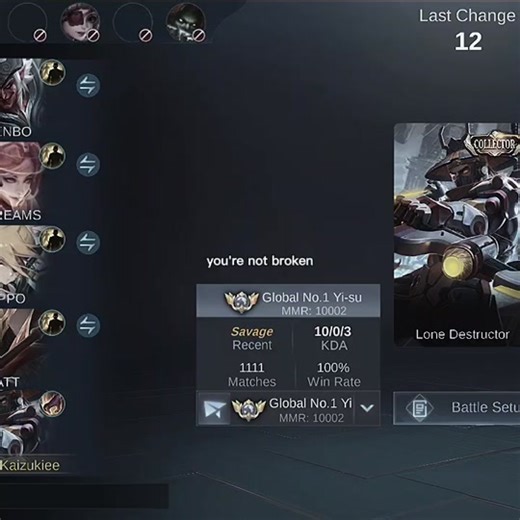Click the swap icon next to the first teammate
Image resolution: width=520 pixels, height=520 pixels.
click(88, 85)
